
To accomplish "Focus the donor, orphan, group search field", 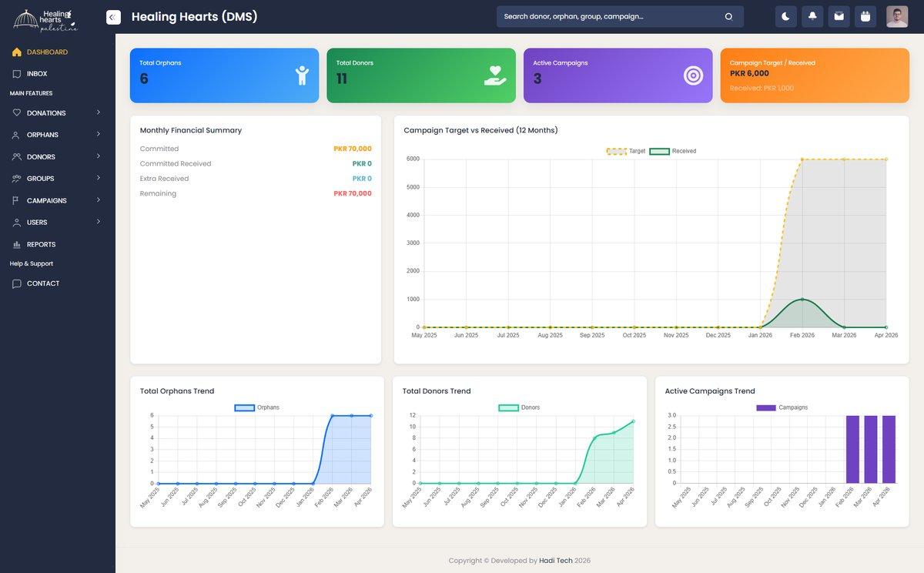I will click(x=620, y=17).
